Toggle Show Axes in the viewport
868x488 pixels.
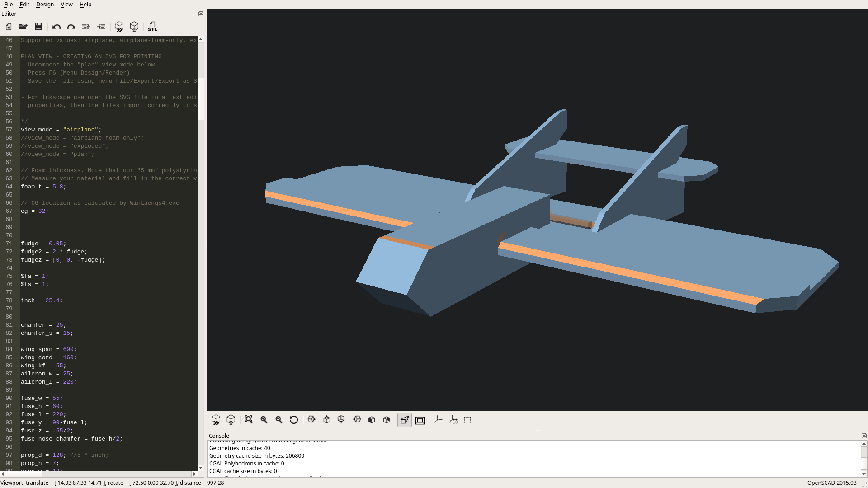point(438,420)
